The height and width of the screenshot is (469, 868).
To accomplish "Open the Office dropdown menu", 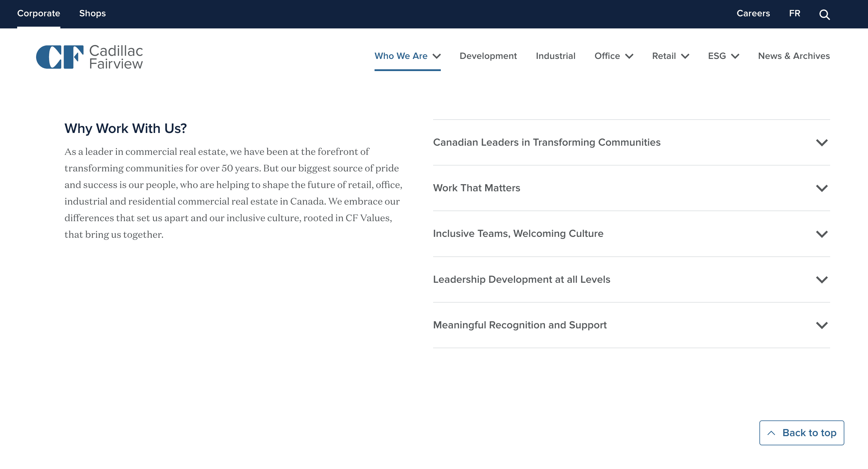I will pyautogui.click(x=613, y=56).
